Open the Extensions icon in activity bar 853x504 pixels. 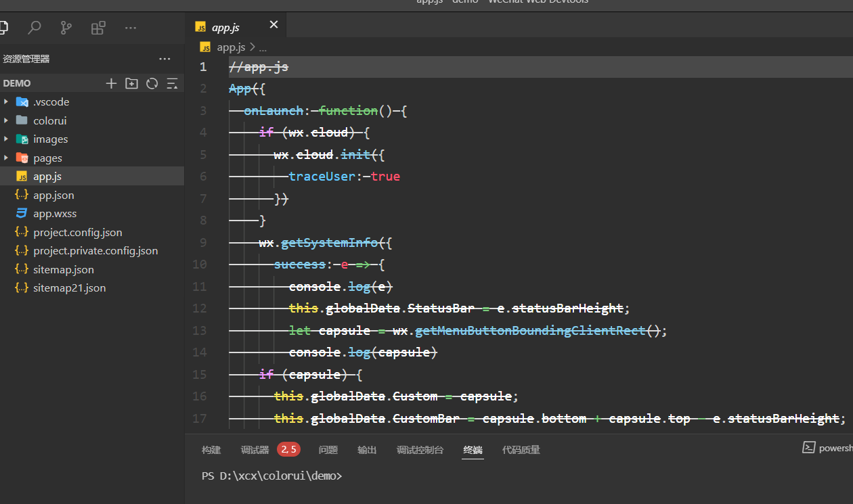tap(98, 28)
